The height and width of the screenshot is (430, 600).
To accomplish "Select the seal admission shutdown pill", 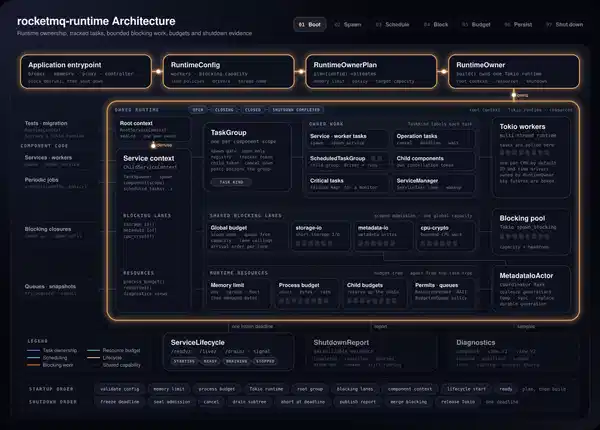I will pyautogui.click(x=171, y=402).
